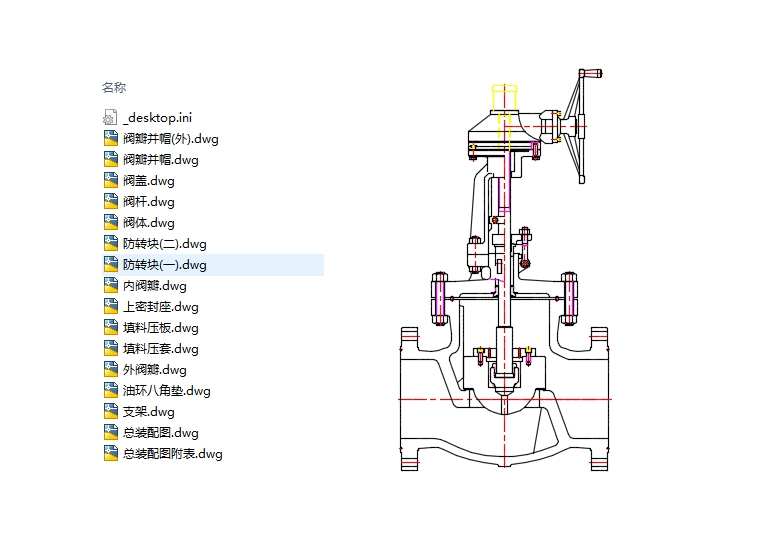Viewport: 760px width, 550px height.
Task: Click the 阀盖.dwg file icon
Action: (110, 181)
